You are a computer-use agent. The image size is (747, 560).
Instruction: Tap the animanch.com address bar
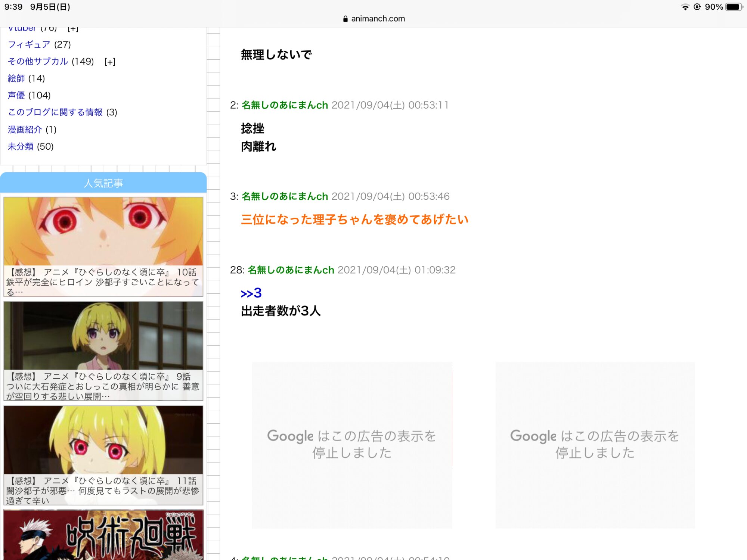click(373, 19)
